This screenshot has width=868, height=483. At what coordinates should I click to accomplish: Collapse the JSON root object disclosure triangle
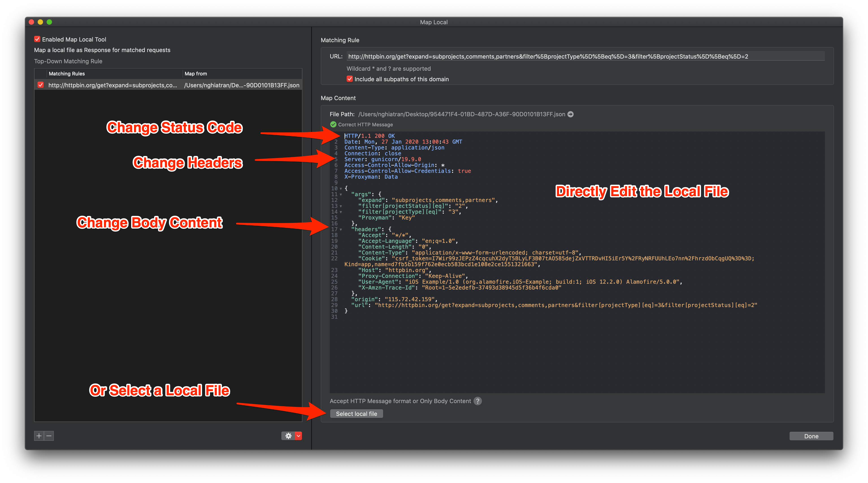pos(341,189)
